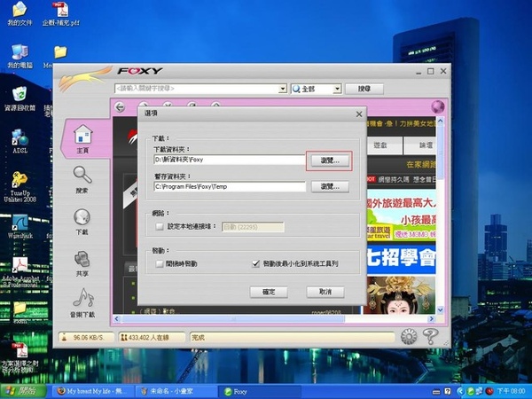Click the 暫存資料夾 path field
532x399 pixels.
coord(230,186)
